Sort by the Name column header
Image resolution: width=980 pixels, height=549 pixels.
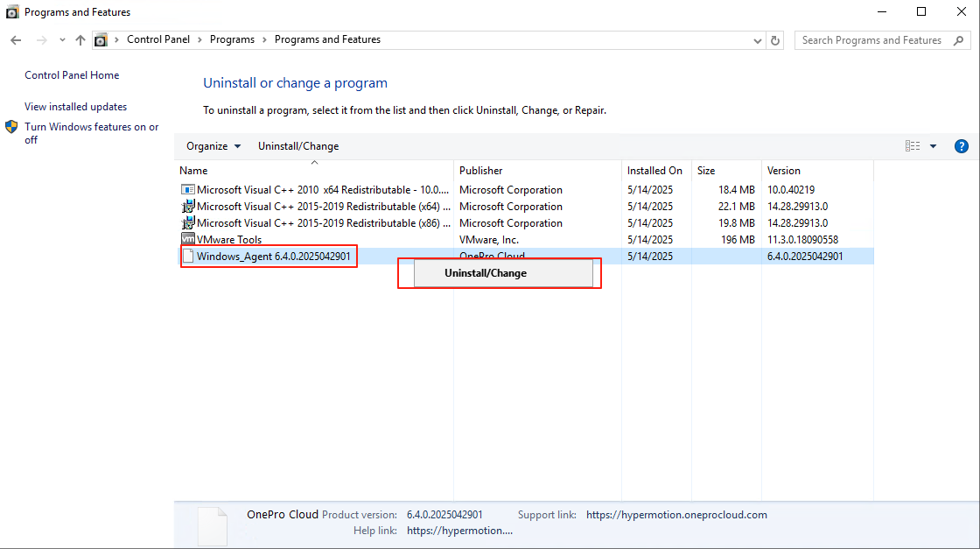(x=314, y=170)
